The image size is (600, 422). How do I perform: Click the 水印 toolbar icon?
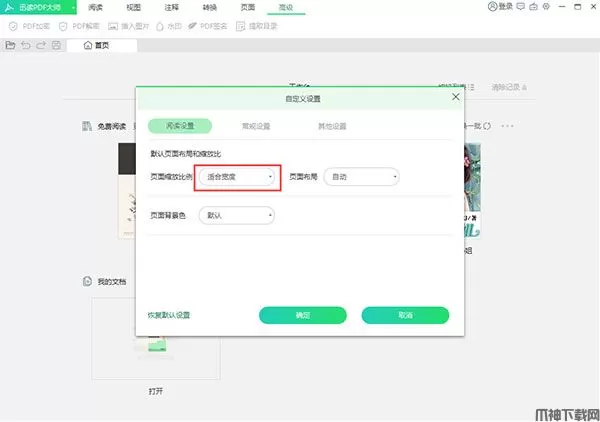pyautogui.click(x=162, y=26)
